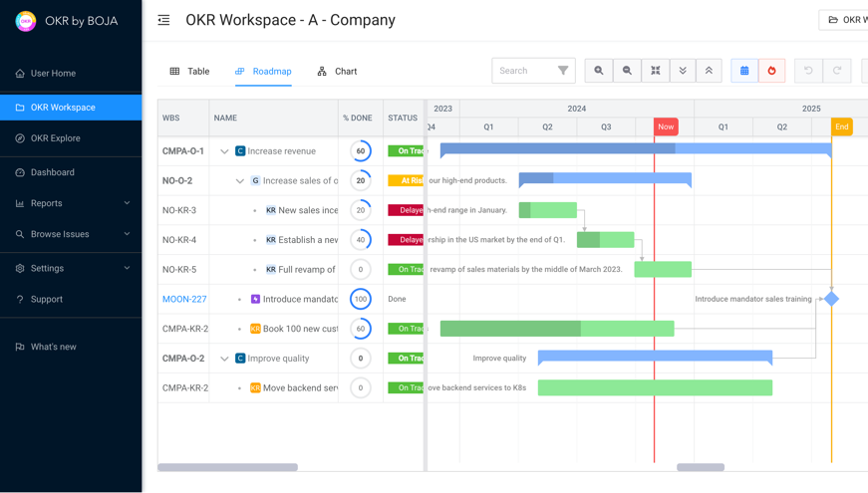Collapse all rows with double chevron up
This screenshot has height=493, width=868.
tap(709, 71)
